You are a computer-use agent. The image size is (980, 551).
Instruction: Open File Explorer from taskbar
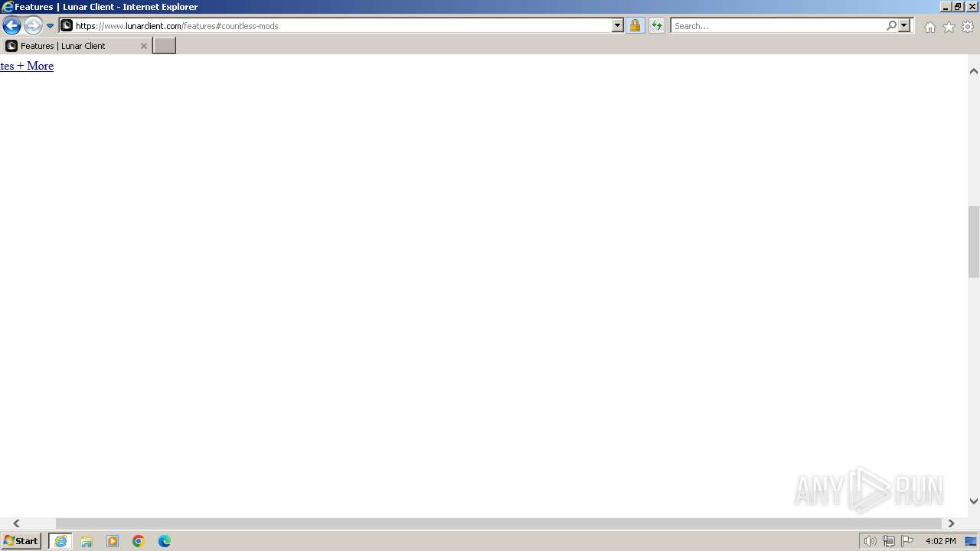pos(87,541)
